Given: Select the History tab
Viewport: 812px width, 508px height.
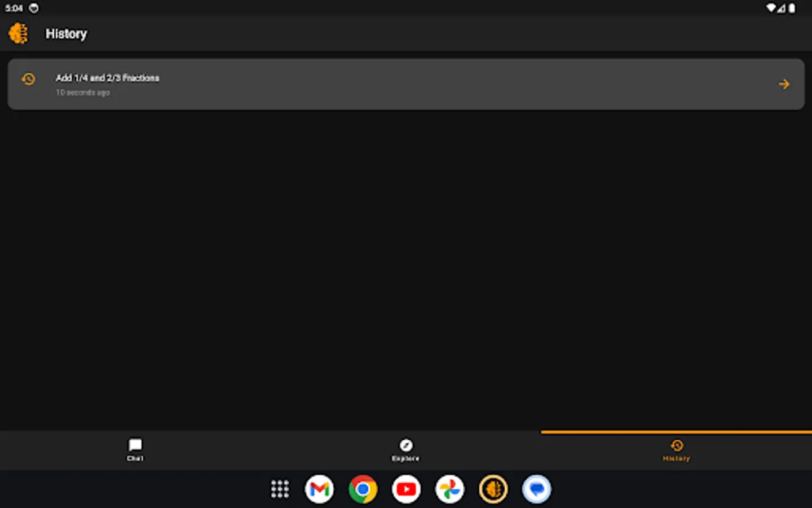Looking at the screenshot, I should coord(676,450).
